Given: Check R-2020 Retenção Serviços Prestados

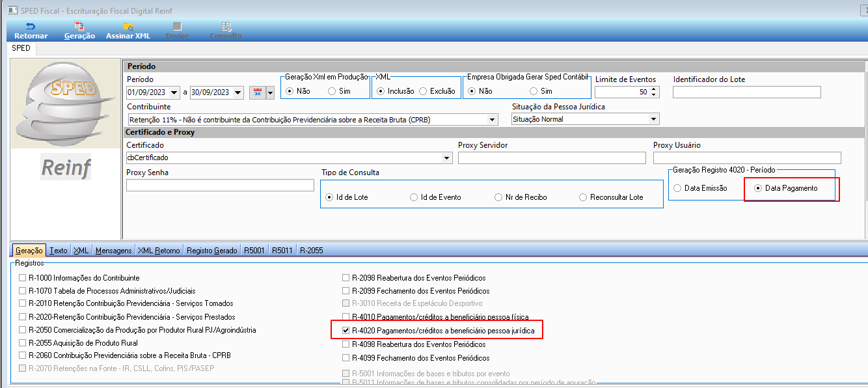Looking at the screenshot, I should 23,317.
